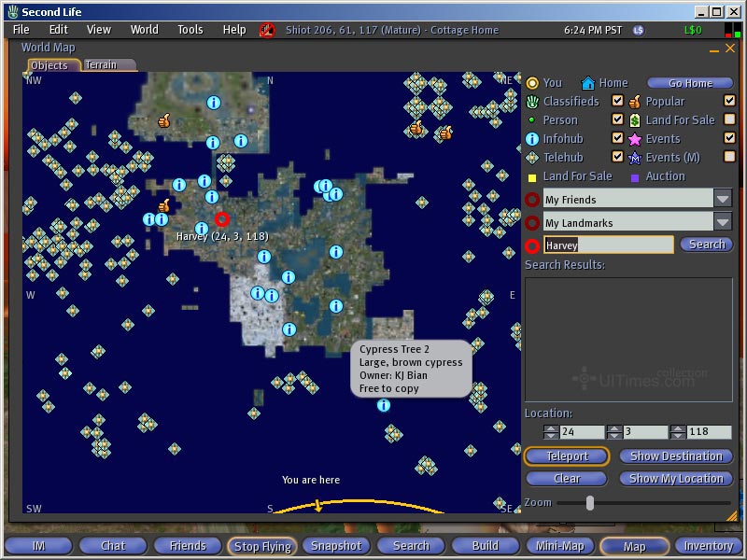The width and height of the screenshot is (747, 560).
Task: Click the pink Events star icon
Action: (x=635, y=139)
